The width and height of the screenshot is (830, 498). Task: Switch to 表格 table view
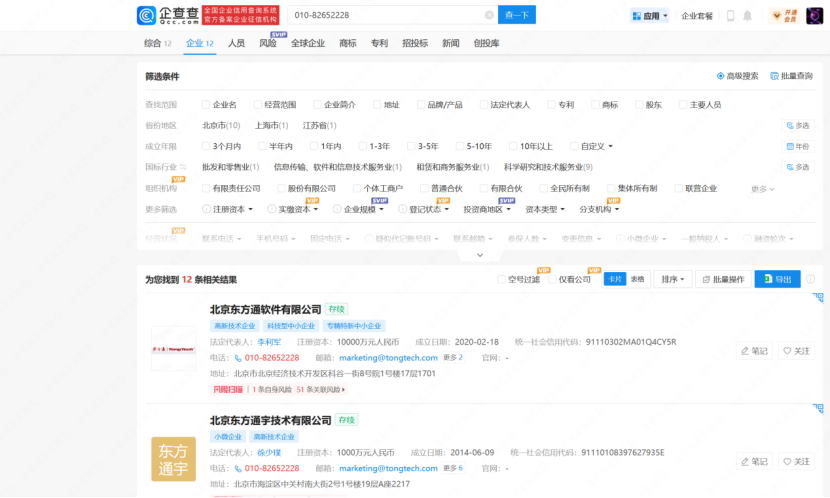pos(638,279)
